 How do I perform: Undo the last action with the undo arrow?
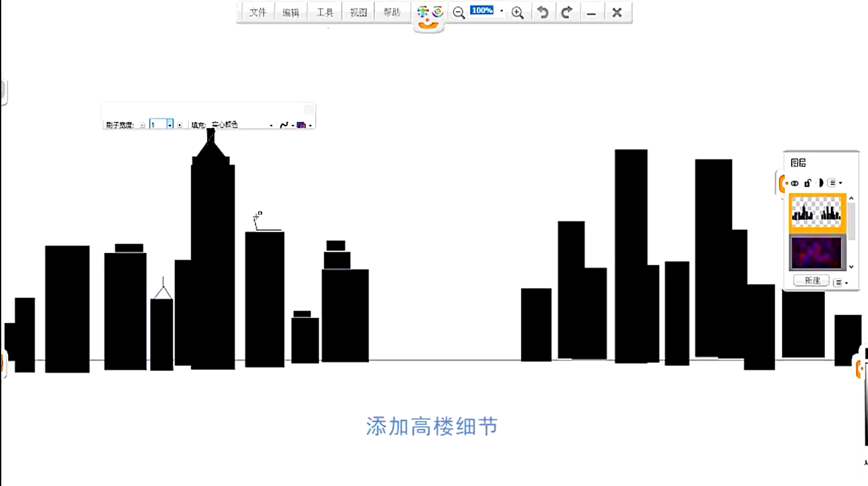click(543, 12)
